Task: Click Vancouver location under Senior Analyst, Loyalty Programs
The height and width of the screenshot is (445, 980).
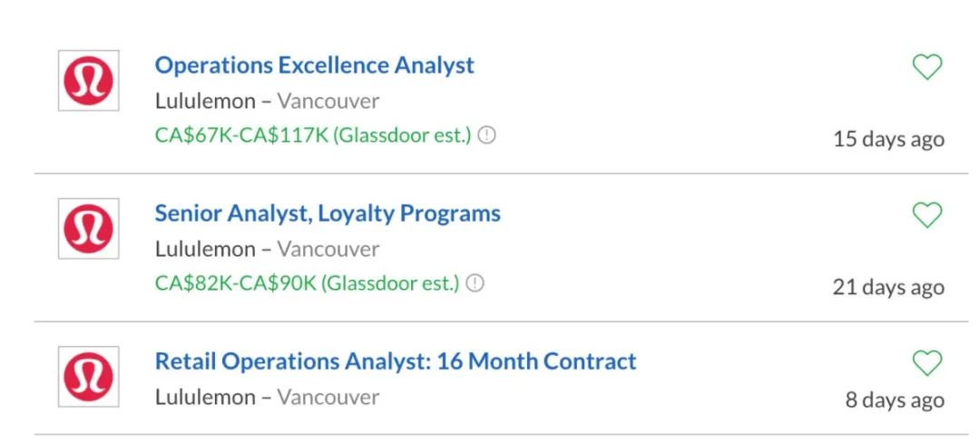Action: [x=328, y=249]
